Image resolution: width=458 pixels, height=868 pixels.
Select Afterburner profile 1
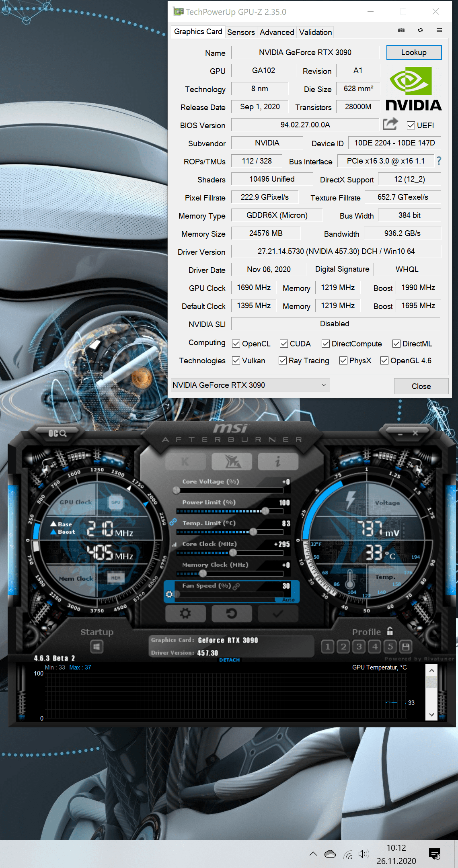(x=328, y=647)
